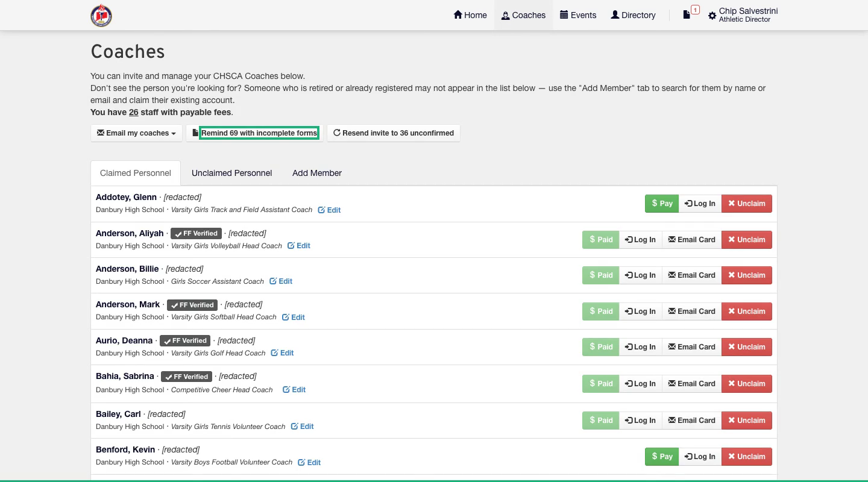Screen dimensions: 868x482
Task: Unclaim Carl Bailey
Action: pyautogui.click(x=747, y=421)
